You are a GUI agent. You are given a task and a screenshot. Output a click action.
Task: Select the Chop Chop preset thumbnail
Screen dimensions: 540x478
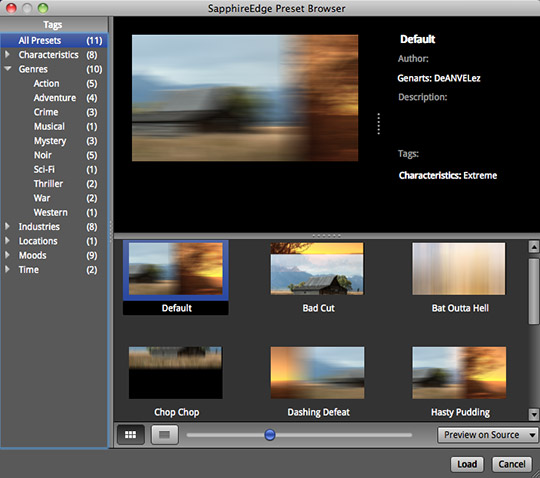[176, 373]
